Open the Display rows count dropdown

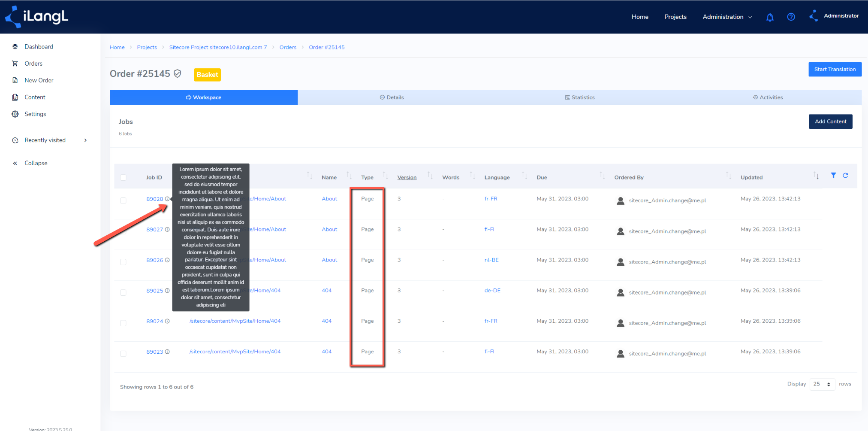(822, 384)
